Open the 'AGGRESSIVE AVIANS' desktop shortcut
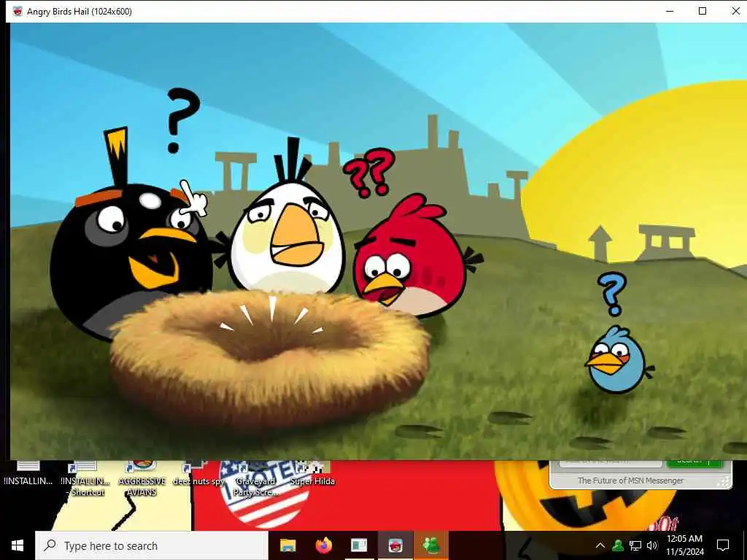Screen dimensions: 747x560 tap(142, 478)
